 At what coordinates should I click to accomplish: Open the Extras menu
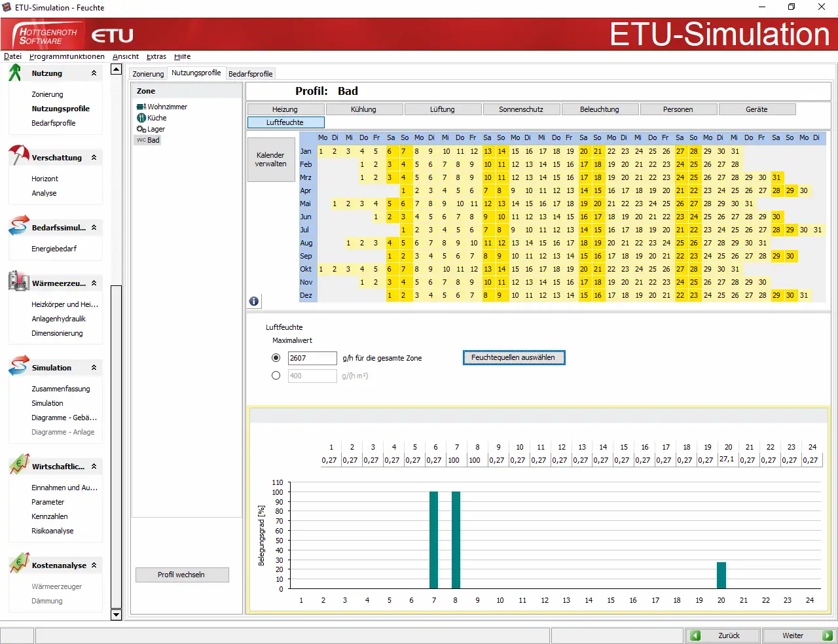click(156, 56)
